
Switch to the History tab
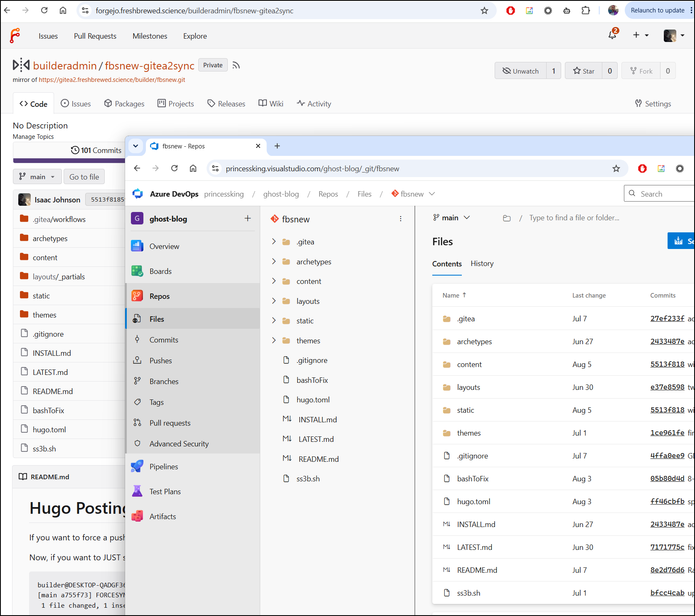482,264
